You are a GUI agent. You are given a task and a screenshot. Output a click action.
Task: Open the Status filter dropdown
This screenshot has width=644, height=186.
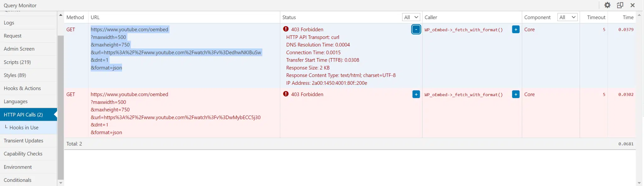[x=411, y=17]
